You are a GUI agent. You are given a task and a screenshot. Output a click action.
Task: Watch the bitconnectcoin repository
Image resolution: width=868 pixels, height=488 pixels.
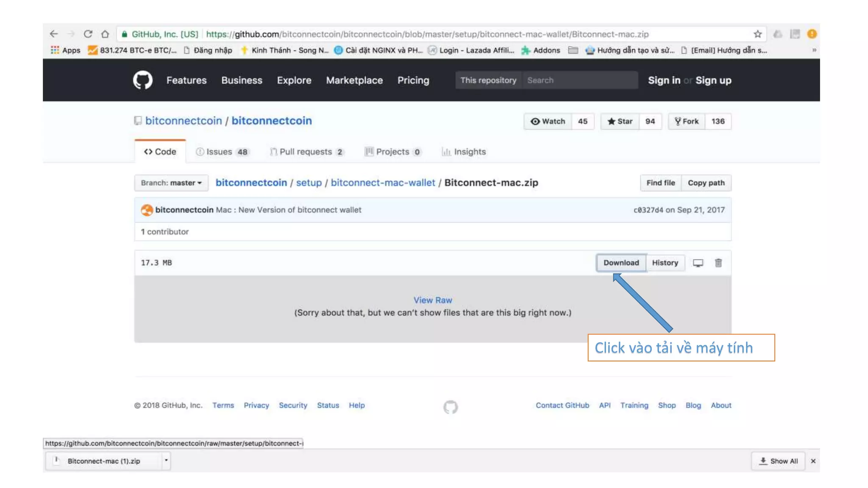pyautogui.click(x=548, y=122)
